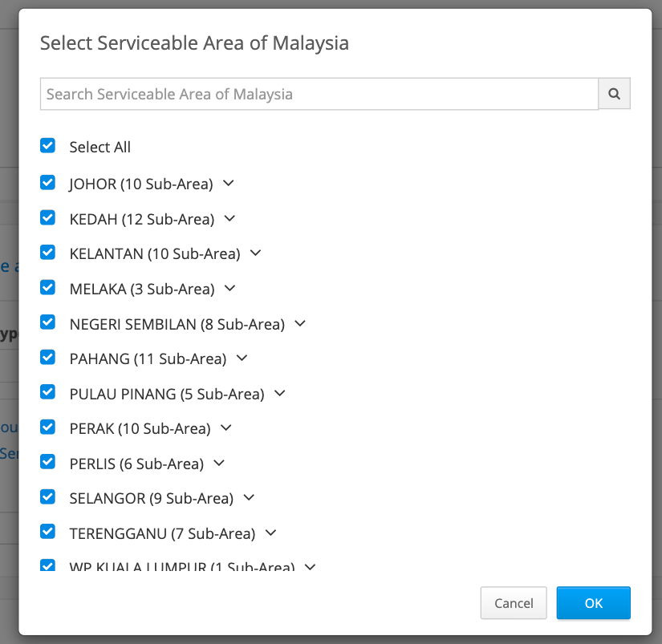
Task: Expand the PERAK chevron
Action: tap(226, 428)
